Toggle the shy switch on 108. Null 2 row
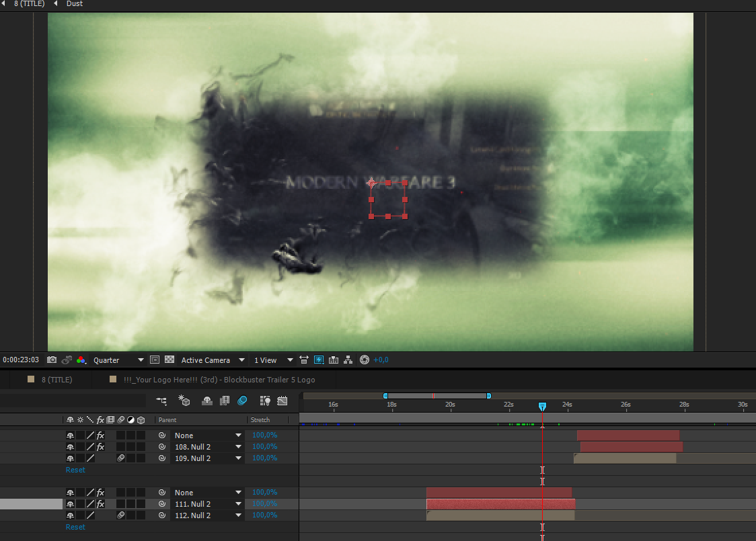Image resolution: width=756 pixels, height=541 pixels. (x=71, y=447)
